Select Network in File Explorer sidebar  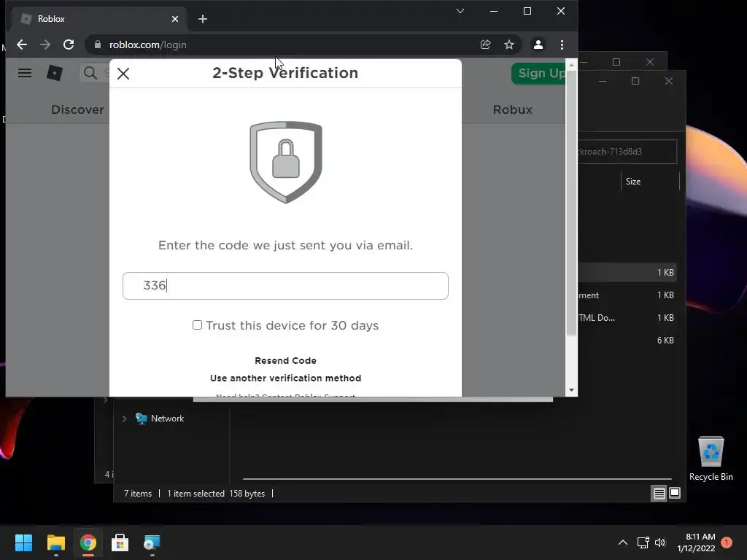167,419
